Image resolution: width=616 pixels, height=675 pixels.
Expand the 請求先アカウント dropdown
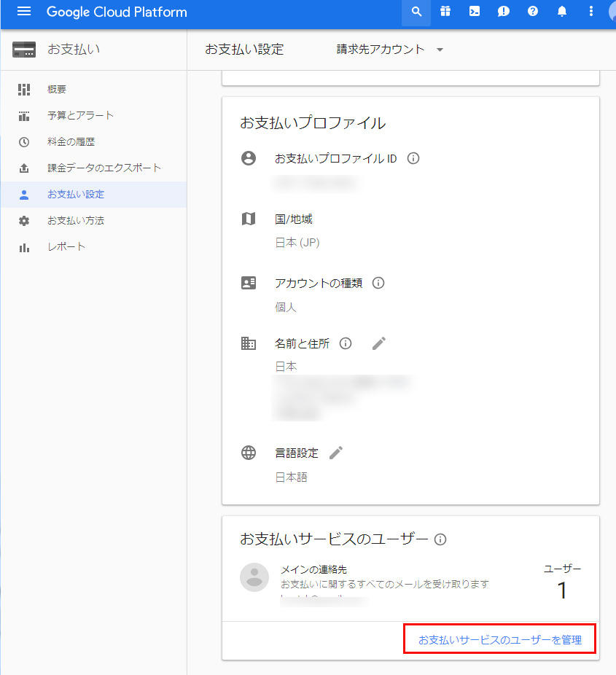tap(389, 49)
